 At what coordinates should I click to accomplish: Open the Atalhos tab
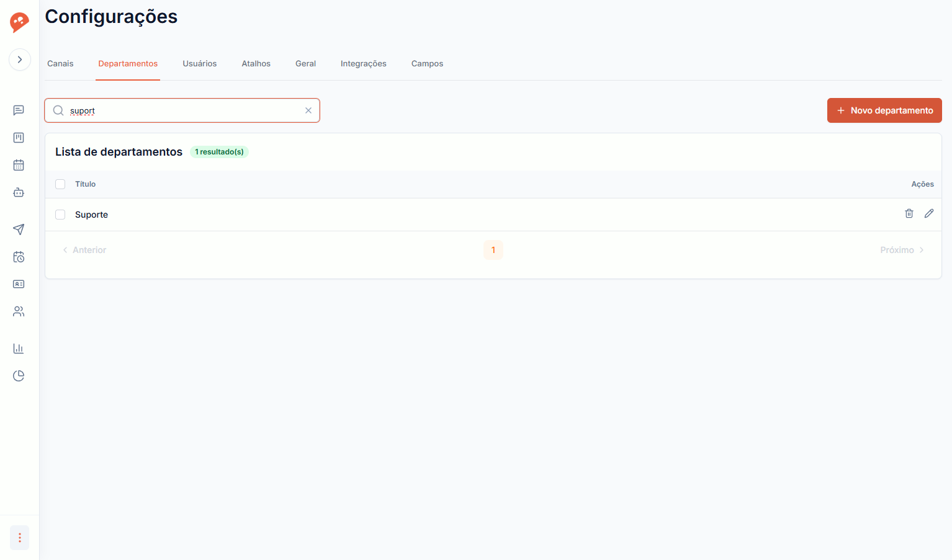click(x=256, y=64)
